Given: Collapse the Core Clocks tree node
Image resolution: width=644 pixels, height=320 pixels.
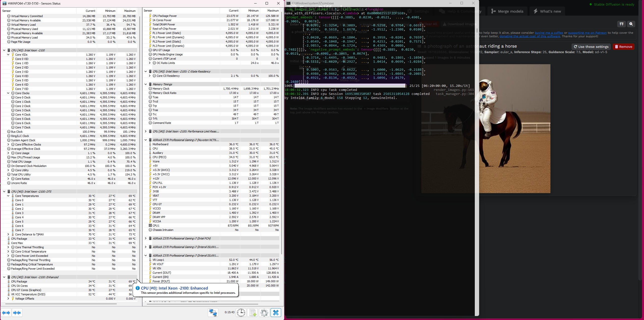Looking at the screenshot, I should [8, 93].
